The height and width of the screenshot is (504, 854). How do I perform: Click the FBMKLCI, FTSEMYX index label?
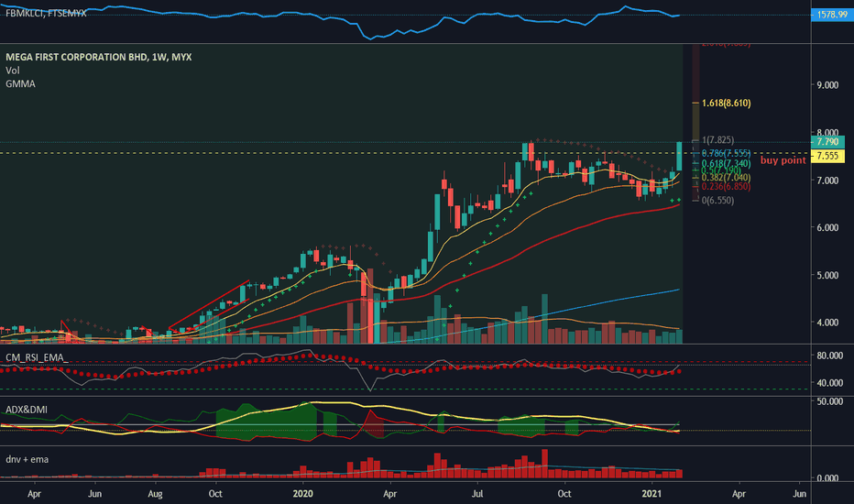[x=46, y=13]
